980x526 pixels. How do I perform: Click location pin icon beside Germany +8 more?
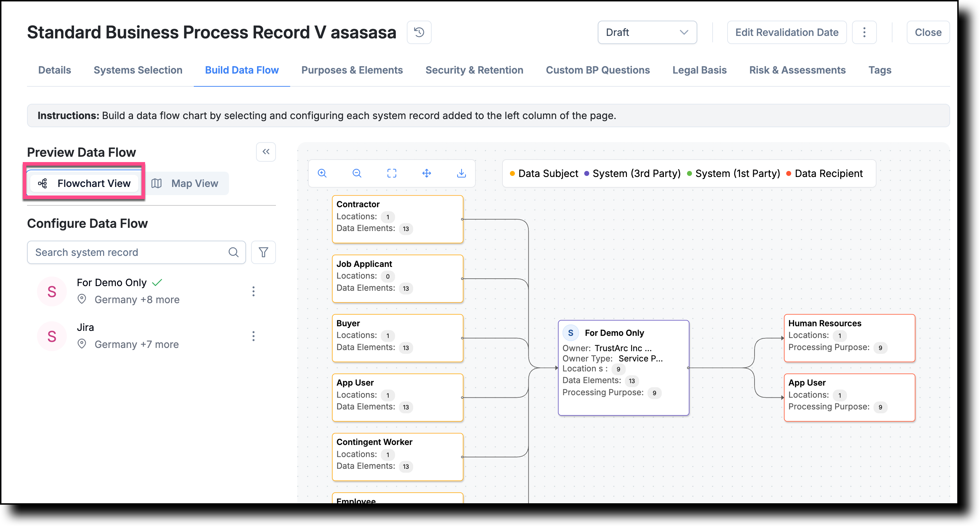(x=81, y=299)
